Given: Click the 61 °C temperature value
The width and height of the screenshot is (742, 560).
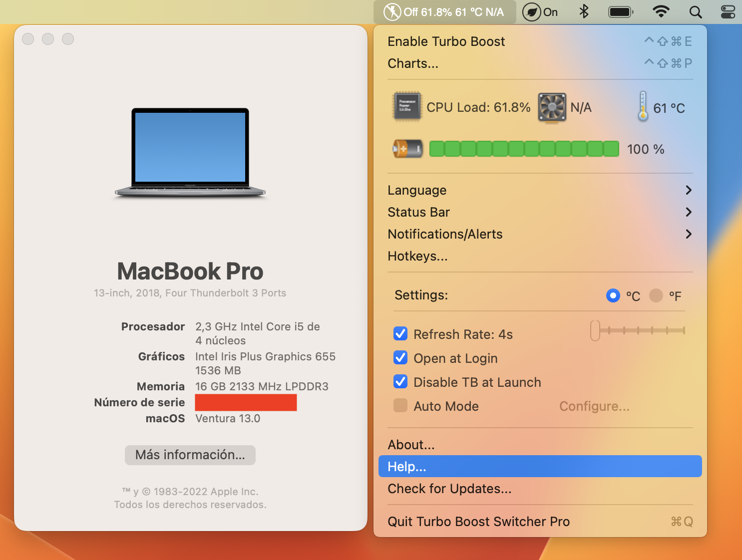Looking at the screenshot, I should click(x=669, y=108).
